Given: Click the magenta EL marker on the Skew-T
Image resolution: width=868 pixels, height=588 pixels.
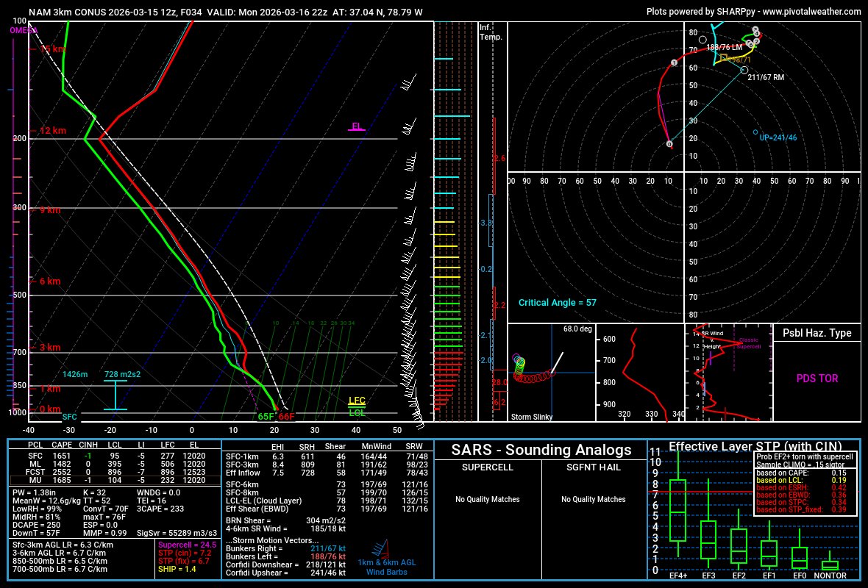Looking at the screenshot, I should click(x=357, y=126).
